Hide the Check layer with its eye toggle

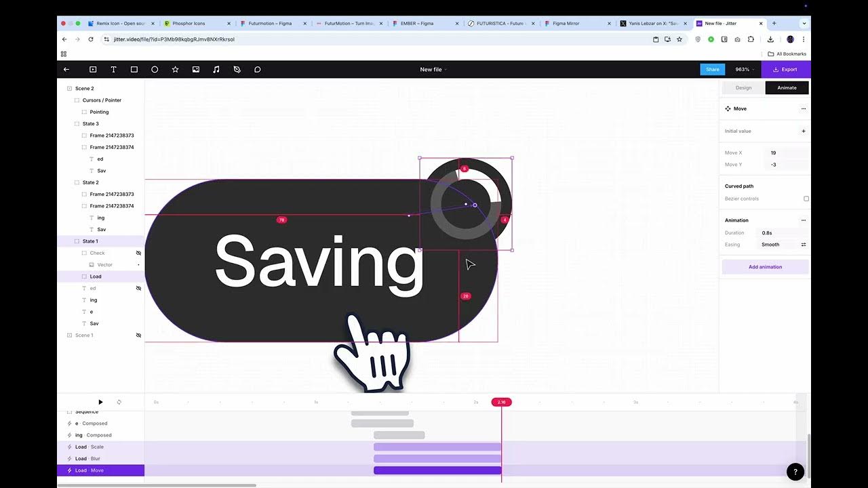tap(138, 253)
